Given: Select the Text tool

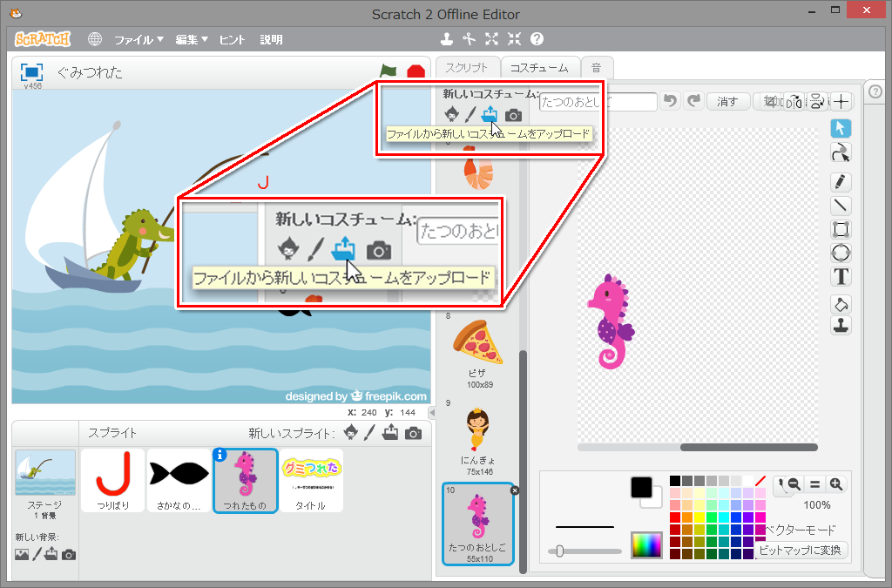Looking at the screenshot, I should [841, 276].
